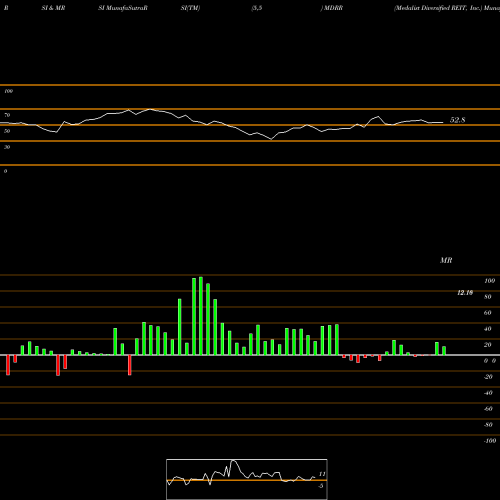Click the RSI axis label 100

point(8,91)
